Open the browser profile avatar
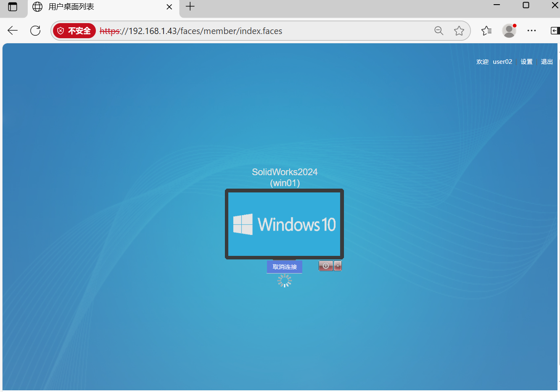This screenshot has width=560, height=392. pyautogui.click(x=509, y=31)
